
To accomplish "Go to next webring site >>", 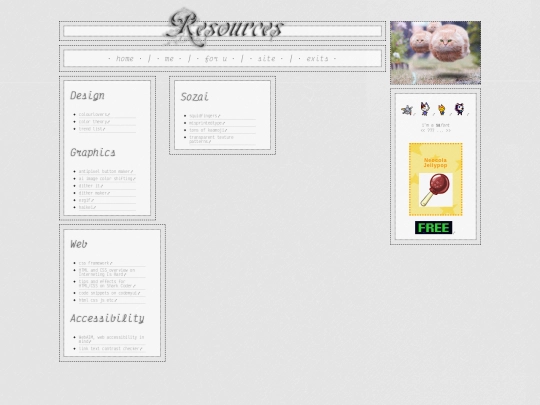I will tap(448, 131).
